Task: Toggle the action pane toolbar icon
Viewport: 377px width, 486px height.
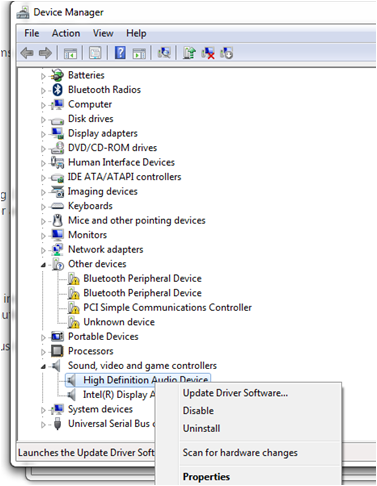Action: (139, 53)
